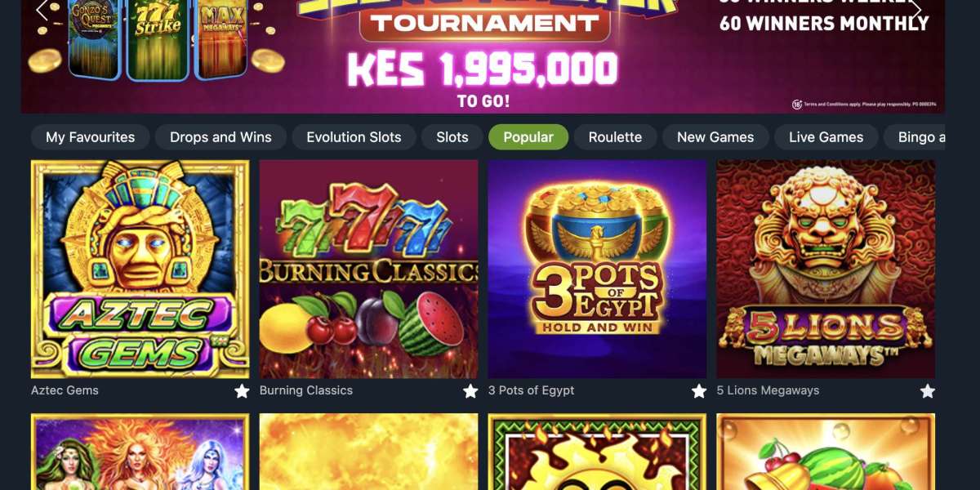This screenshot has width=980, height=490.
Task: Switch to Live Games tab
Action: 826,137
